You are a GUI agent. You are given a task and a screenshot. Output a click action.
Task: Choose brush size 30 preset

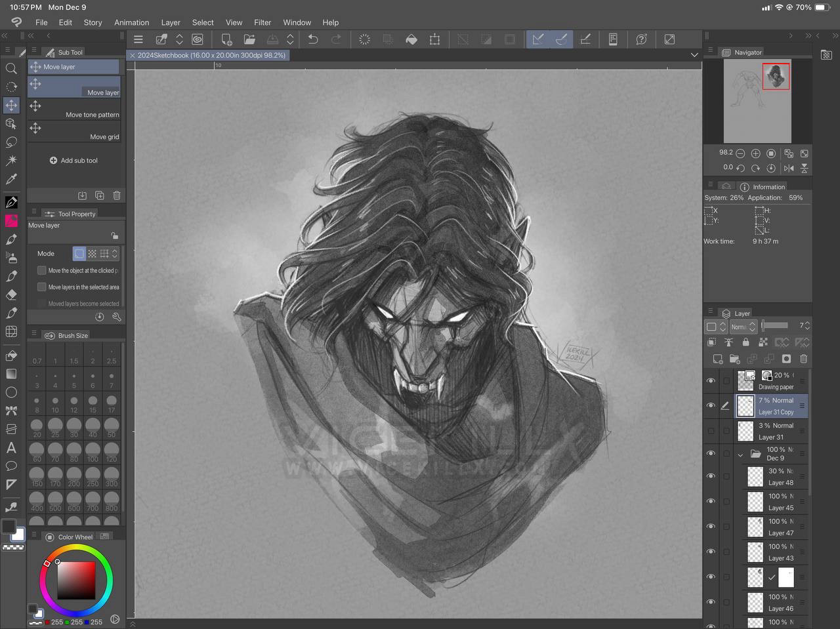(74, 428)
